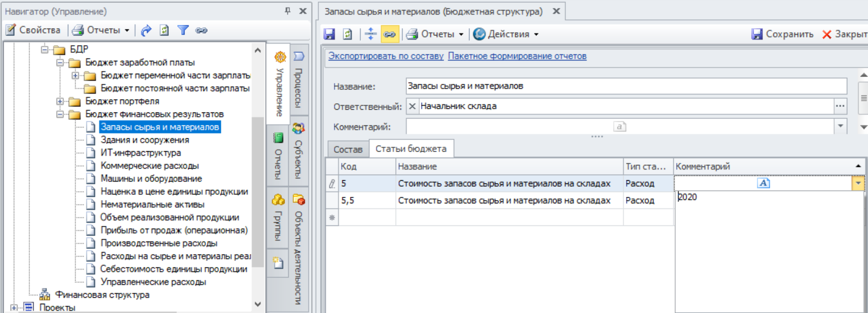Pin the Navigator panel
Viewport: 868px width, 313px height.
click(288, 11)
